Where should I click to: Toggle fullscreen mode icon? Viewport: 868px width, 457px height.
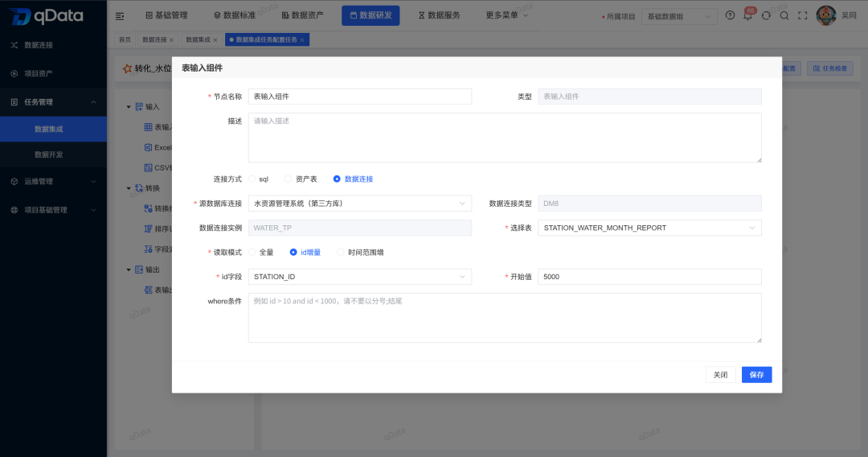(x=803, y=15)
